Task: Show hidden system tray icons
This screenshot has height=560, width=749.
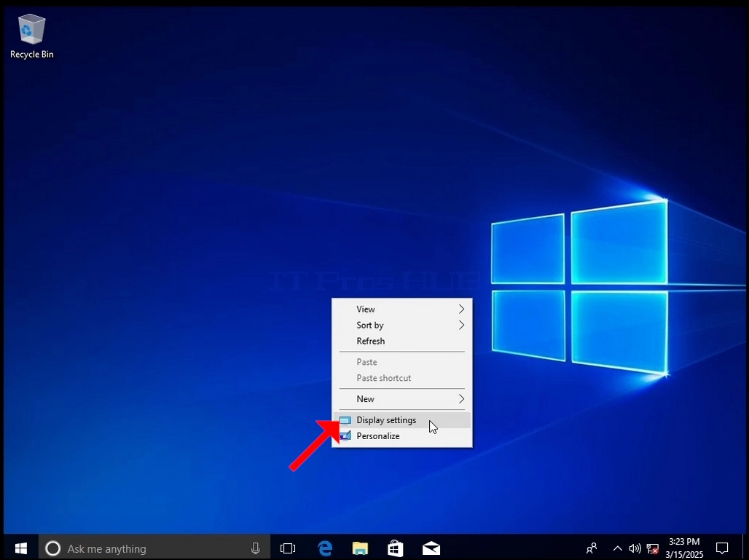Action: (617, 548)
